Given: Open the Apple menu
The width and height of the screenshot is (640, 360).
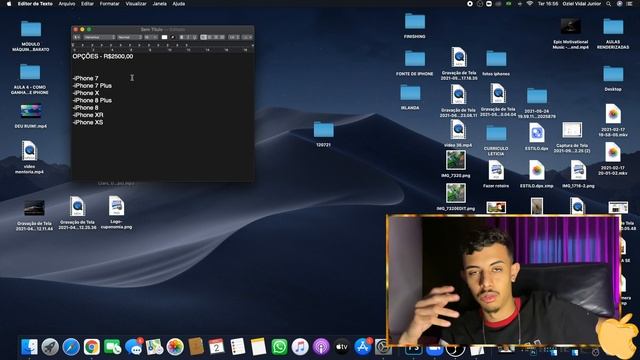Looking at the screenshot, I should (x=9, y=4).
